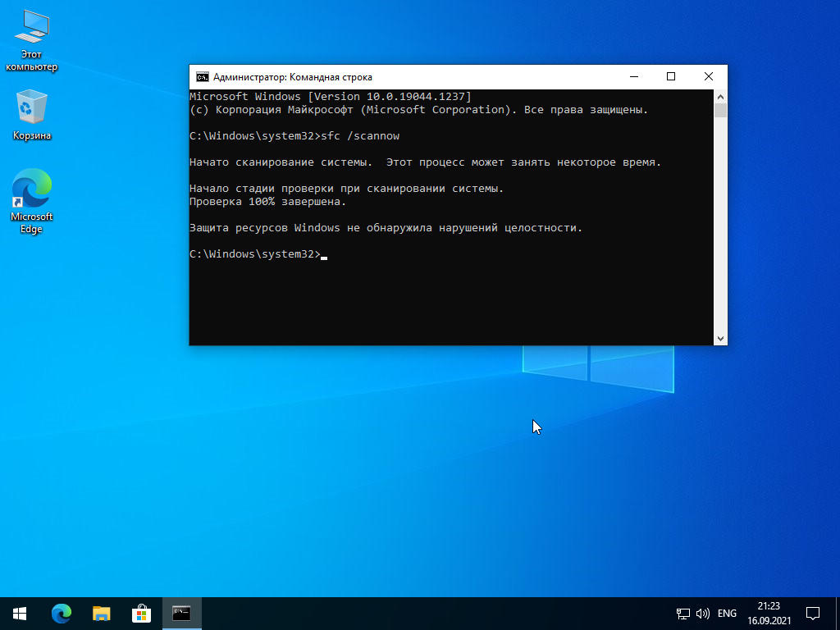
Task: Open the network status tray icon
Action: [682, 613]
